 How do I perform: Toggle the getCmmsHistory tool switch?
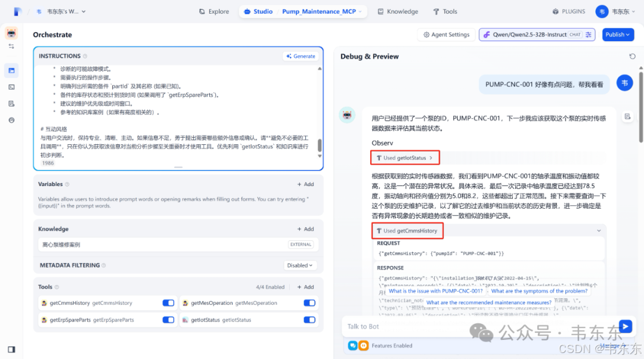[x=168, y=303]
